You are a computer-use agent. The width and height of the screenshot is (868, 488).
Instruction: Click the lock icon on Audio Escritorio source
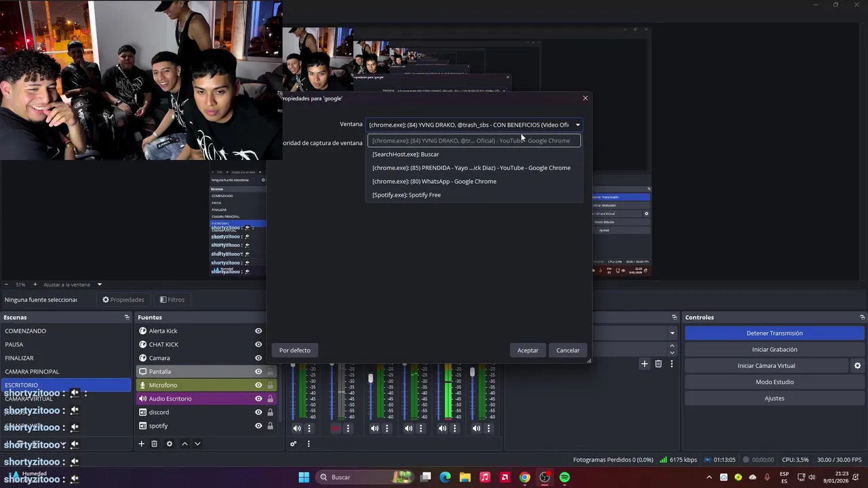[x=270, y=399]
